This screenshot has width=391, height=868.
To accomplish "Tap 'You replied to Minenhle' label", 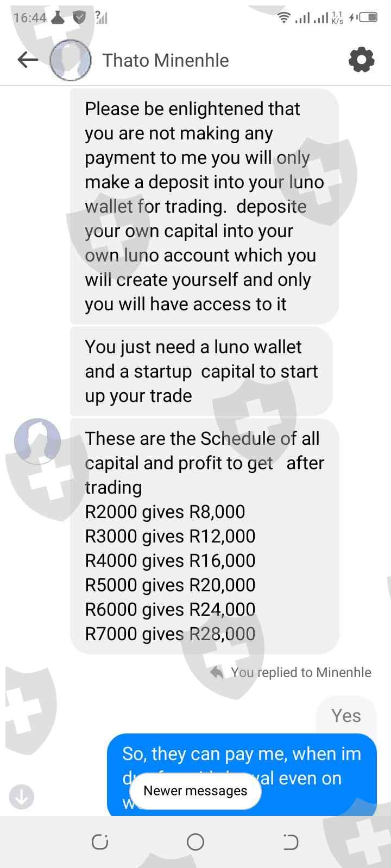I will pos(301,672).
